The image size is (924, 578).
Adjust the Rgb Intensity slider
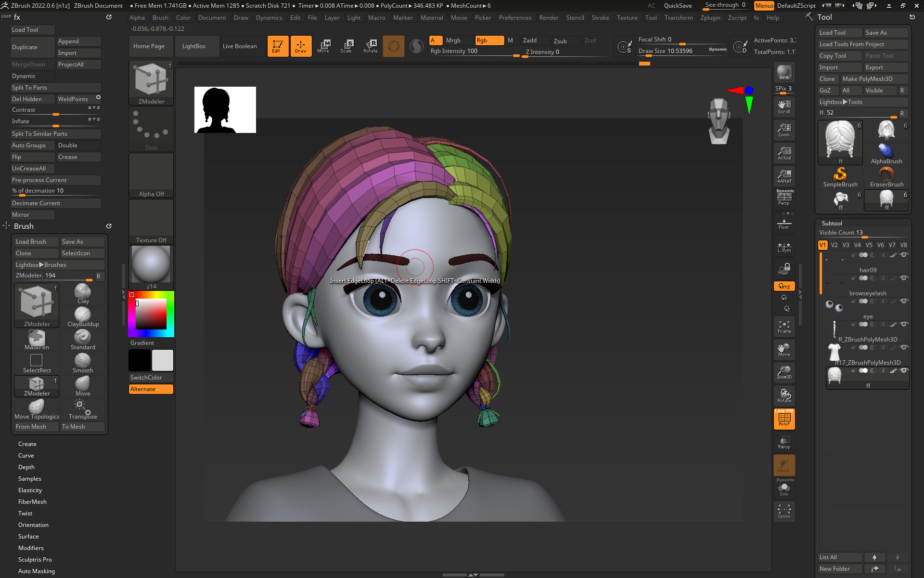click(474, 52)
